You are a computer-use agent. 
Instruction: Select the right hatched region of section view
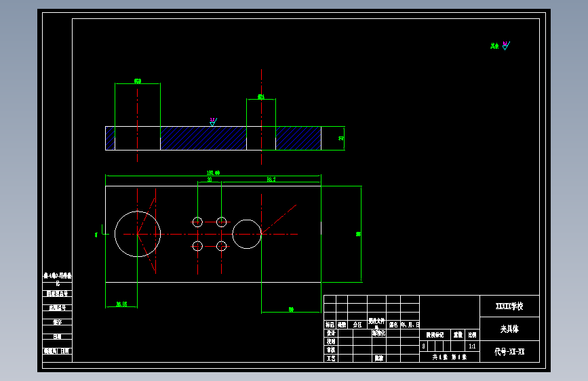[298, 138]
